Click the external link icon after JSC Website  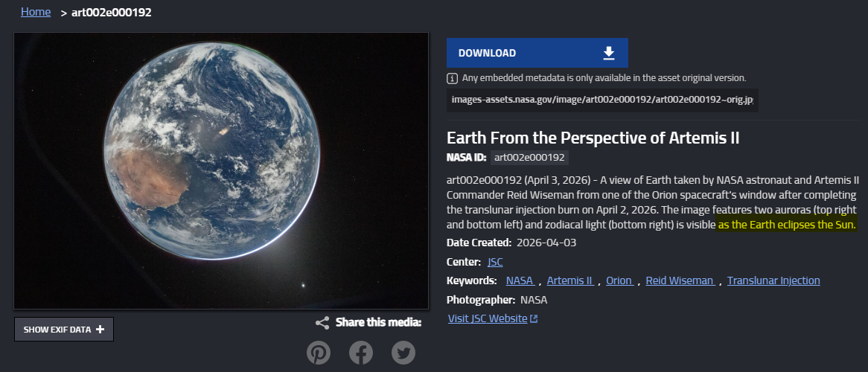tap(534, 319)
